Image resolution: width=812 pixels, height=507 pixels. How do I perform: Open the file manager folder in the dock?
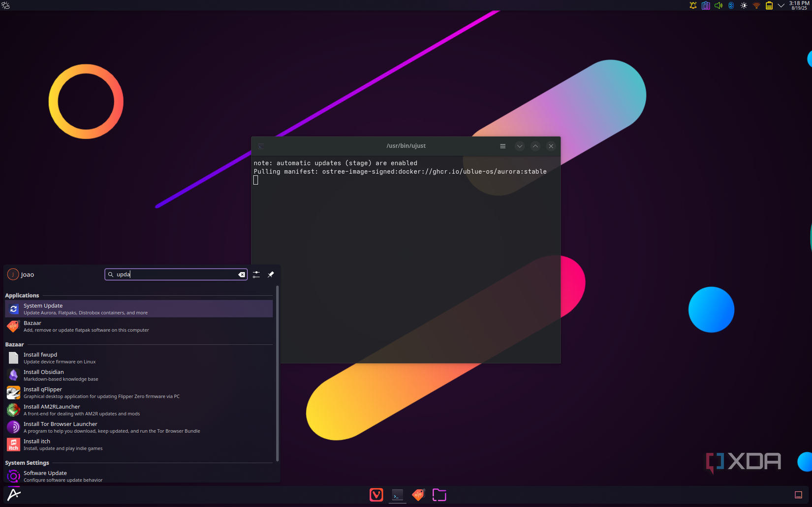(439, 495)
